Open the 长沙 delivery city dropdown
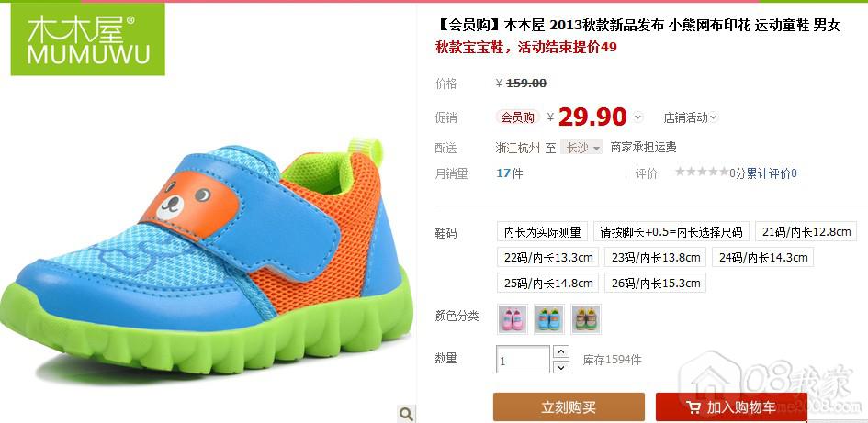 coord(581,148)
